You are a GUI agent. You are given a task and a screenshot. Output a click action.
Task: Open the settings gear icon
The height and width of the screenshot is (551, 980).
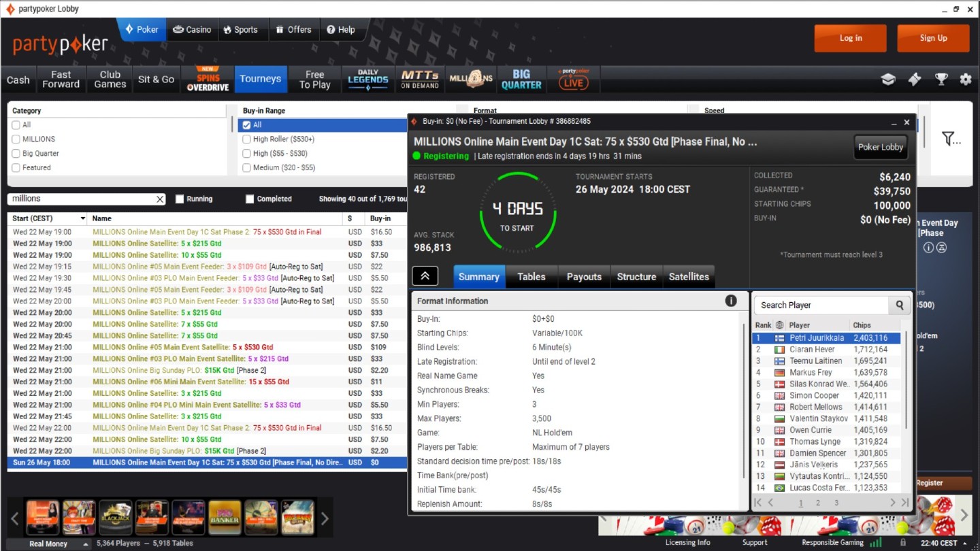[x=966, y=80]
